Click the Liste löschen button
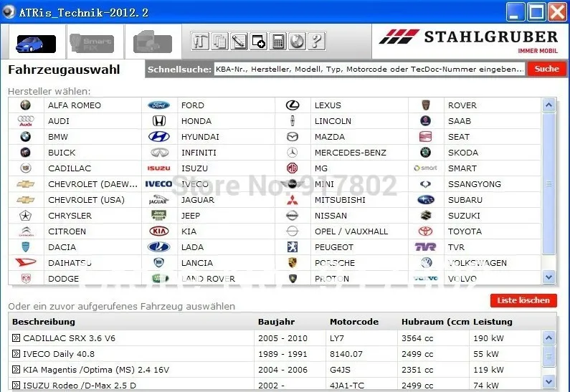Viewport: 570px width, 392px height. pos(523,300)
